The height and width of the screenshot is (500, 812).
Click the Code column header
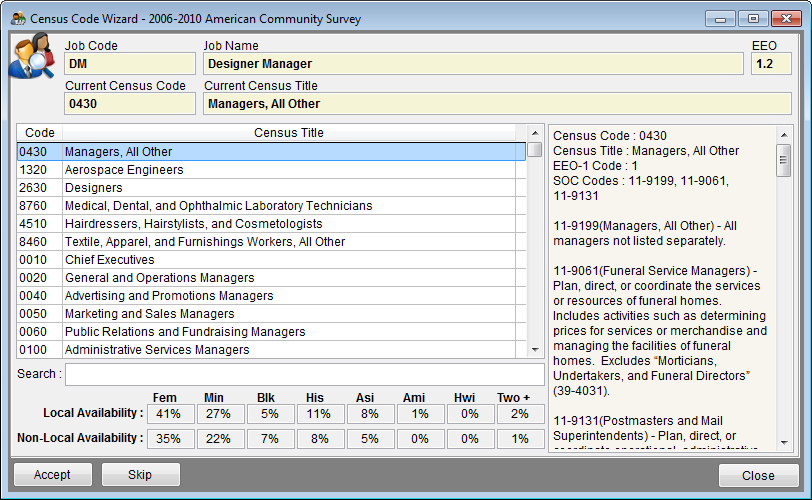pos(40,133)
